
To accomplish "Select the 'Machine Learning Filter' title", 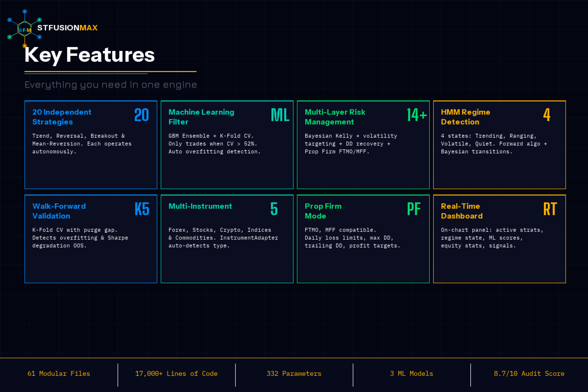I will tap(201, 117).
